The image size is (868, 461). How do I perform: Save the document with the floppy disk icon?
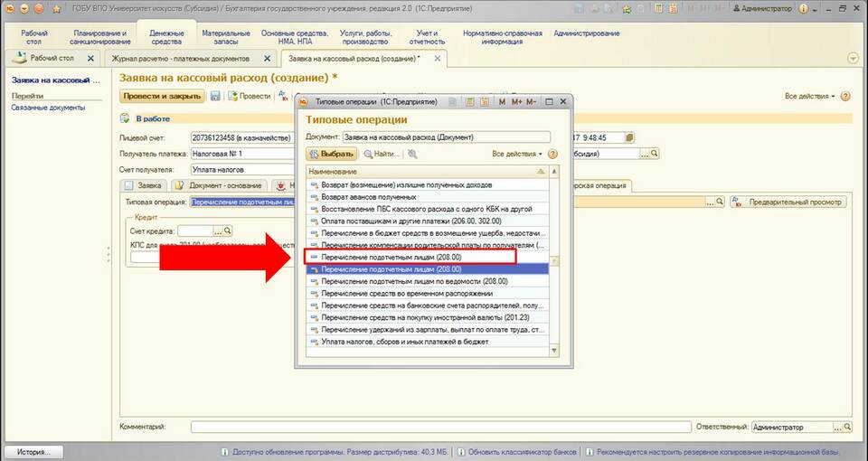[215, 97]
